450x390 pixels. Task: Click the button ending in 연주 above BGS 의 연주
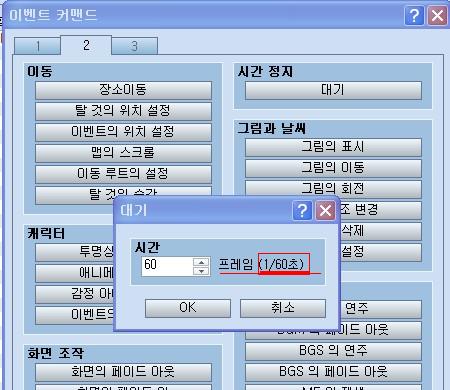pos(381,309)
